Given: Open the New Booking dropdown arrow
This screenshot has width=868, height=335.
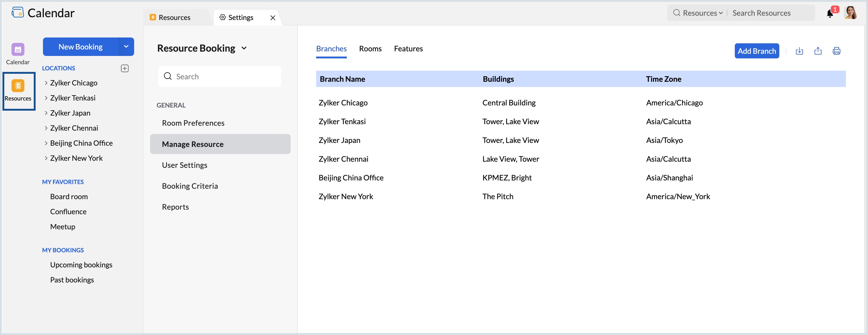Looking at the screenshot, I should [x=126, y=47].
